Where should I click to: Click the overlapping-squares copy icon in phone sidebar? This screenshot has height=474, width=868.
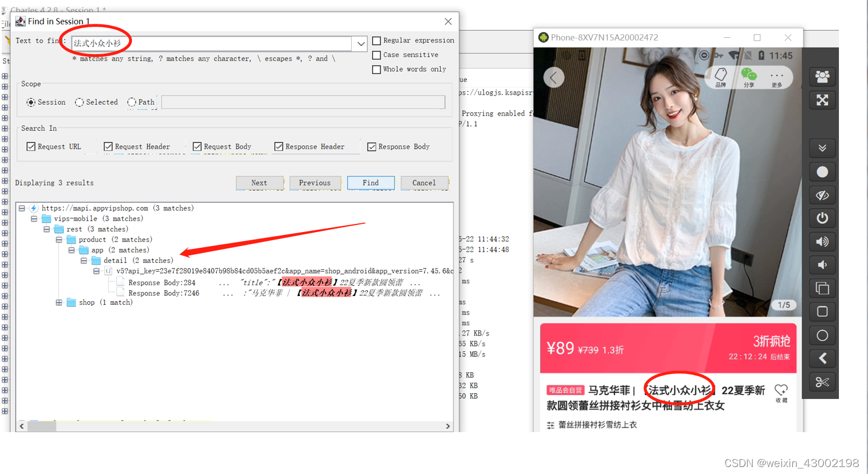[822, 288]
